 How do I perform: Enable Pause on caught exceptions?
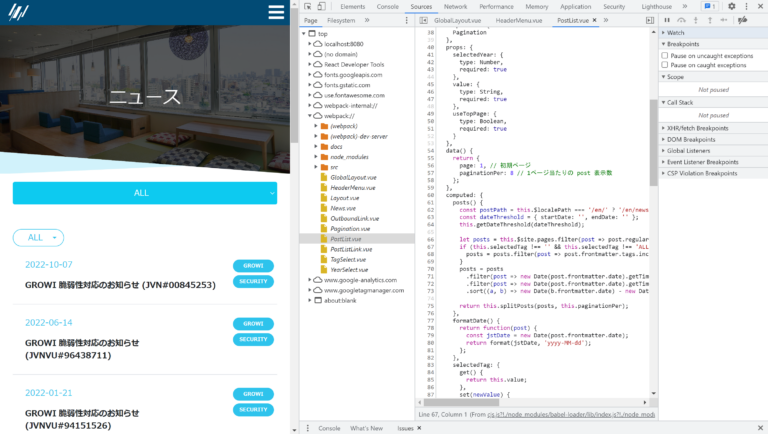pyautogui.click(x=665, y=65)
